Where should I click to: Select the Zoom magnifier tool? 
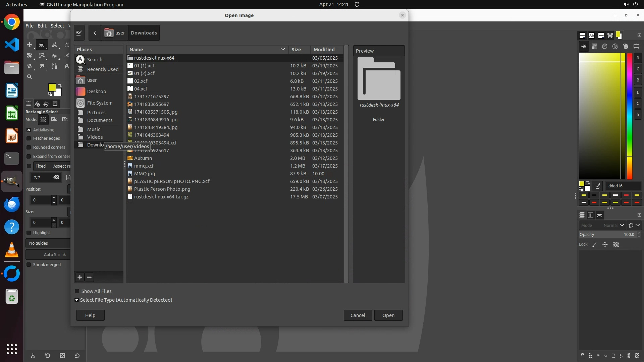30,77
